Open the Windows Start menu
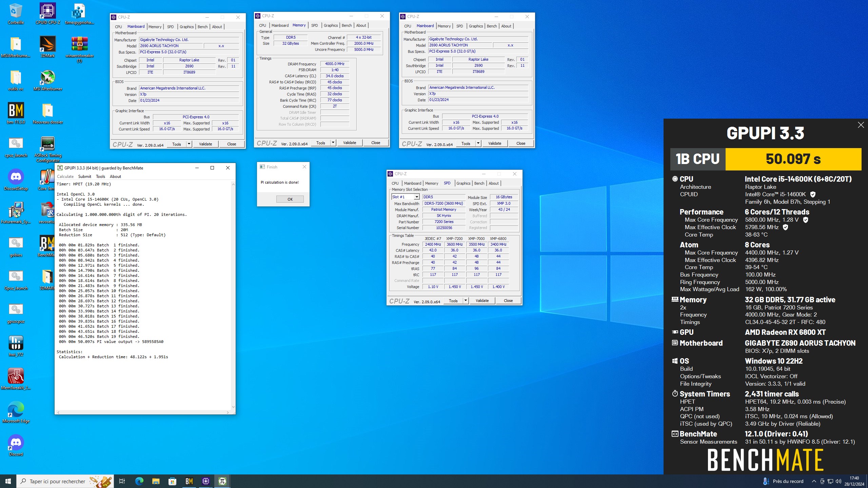This screenshot has width=868, height=488. coord(8,481)
